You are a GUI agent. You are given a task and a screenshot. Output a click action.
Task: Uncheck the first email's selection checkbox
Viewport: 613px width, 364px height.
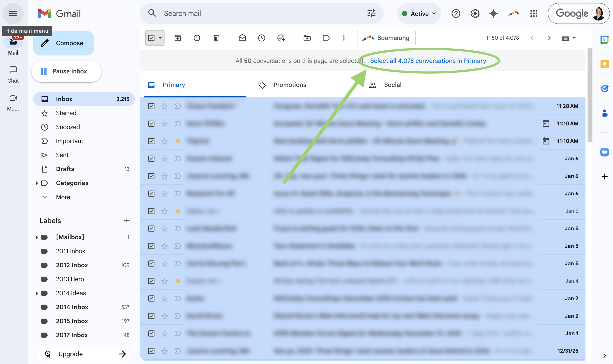click(x=151, y=106)
